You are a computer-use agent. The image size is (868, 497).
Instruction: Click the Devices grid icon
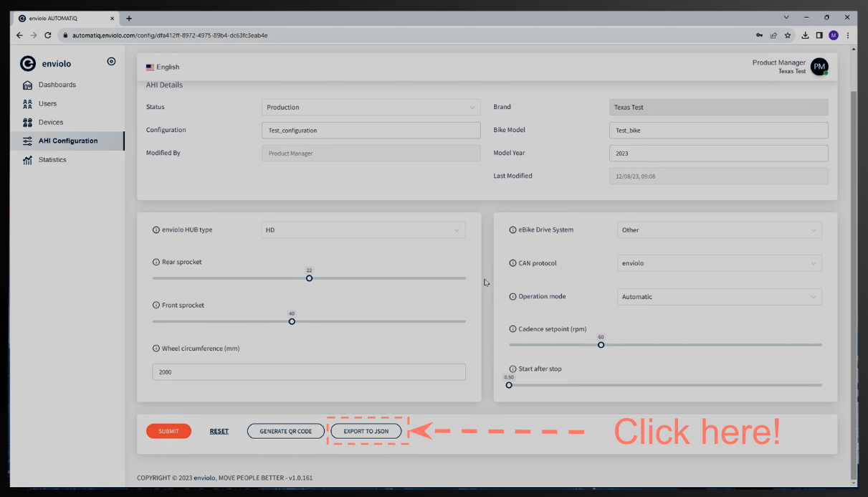(27, 123)
